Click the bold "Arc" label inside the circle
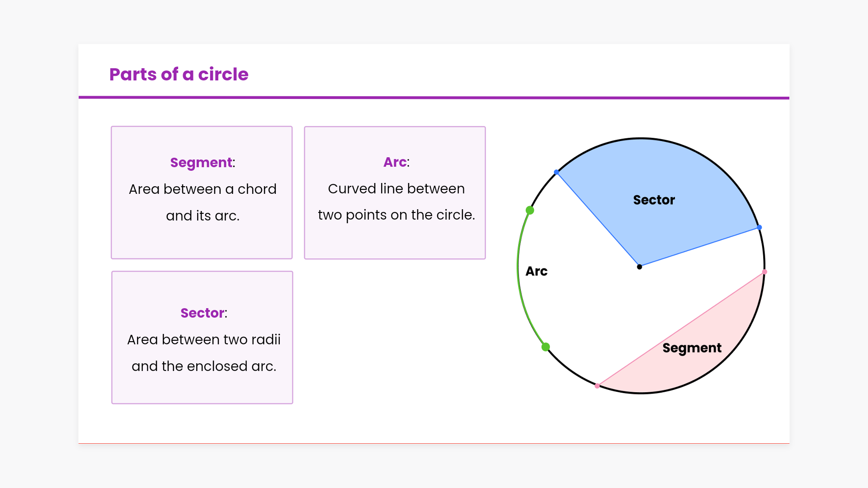Image resolution: width=868 pixels, height=488 pixels. pos(537,271)
